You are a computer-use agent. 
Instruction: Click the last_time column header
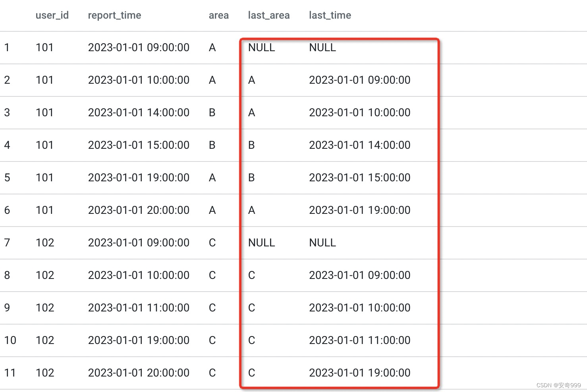click(x=330, y=15)
